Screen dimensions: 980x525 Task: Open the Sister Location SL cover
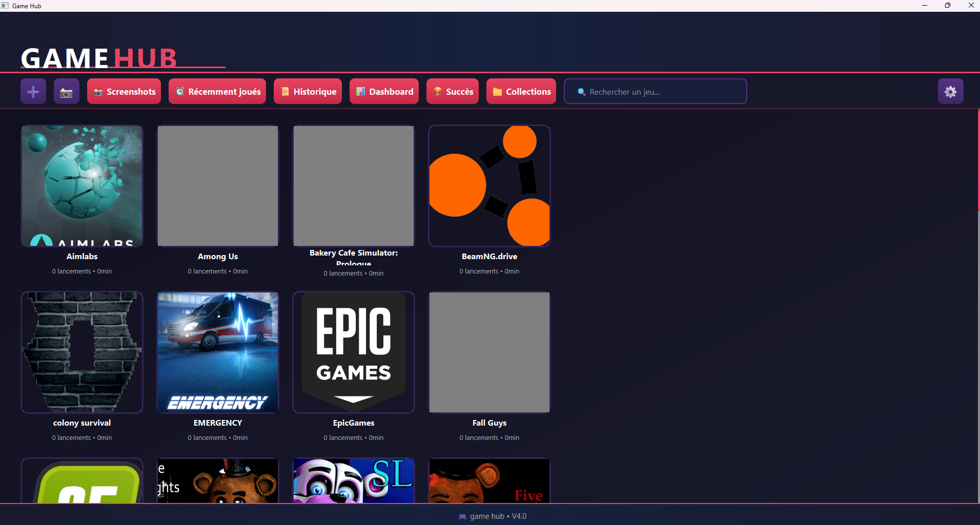click(x=354, y=480)
